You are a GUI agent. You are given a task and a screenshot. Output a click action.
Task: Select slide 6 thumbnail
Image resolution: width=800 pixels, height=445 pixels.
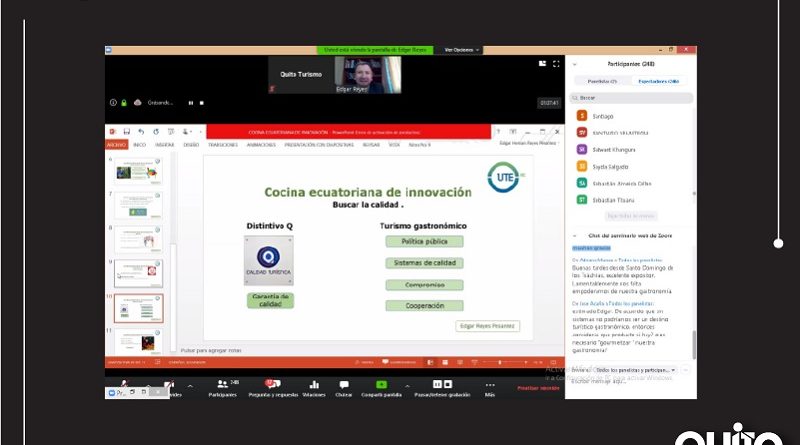138,171
